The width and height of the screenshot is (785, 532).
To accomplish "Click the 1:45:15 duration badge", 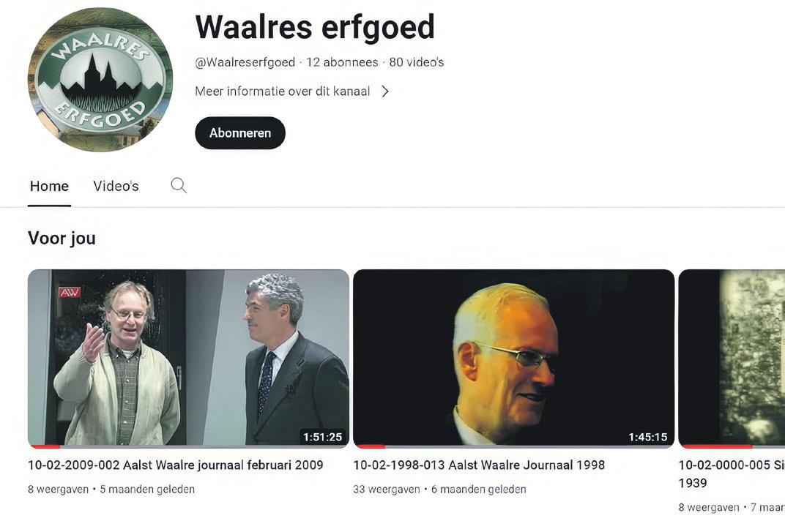I will click(648, 437).
